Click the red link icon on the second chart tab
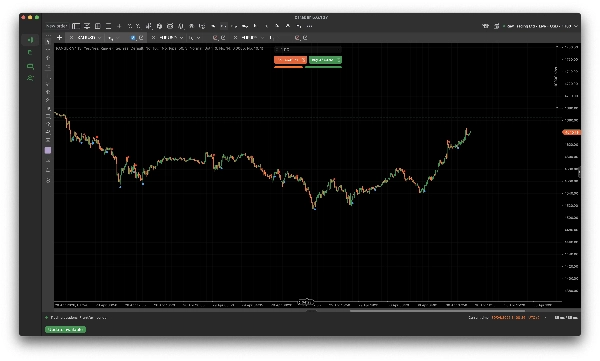The image size is (600, 361). tap(215, 38)
